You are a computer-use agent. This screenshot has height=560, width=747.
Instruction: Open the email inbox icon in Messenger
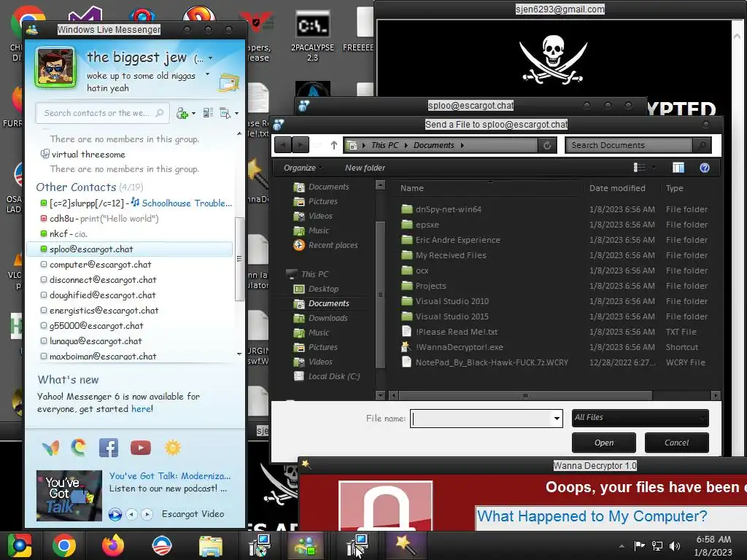[228, 83]
